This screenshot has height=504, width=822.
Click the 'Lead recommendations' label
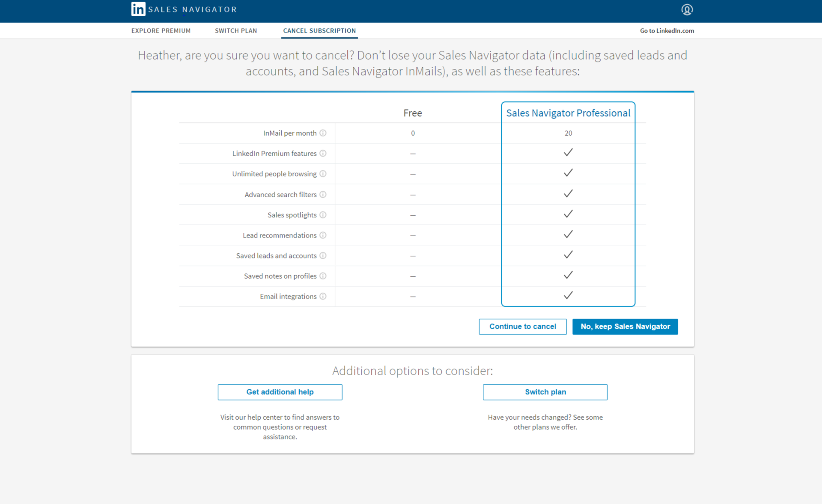click(280, 235)
